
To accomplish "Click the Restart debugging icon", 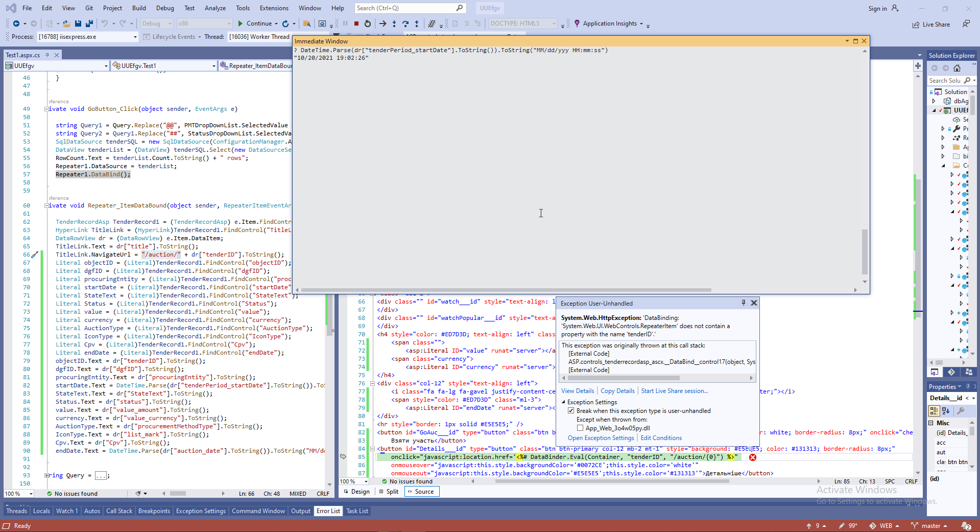I will (368, 24).
